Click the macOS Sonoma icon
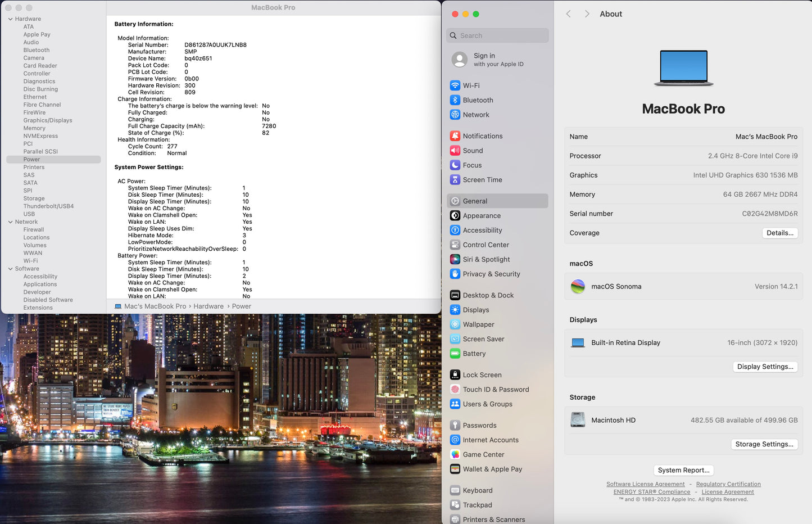 tap(578, 287)
